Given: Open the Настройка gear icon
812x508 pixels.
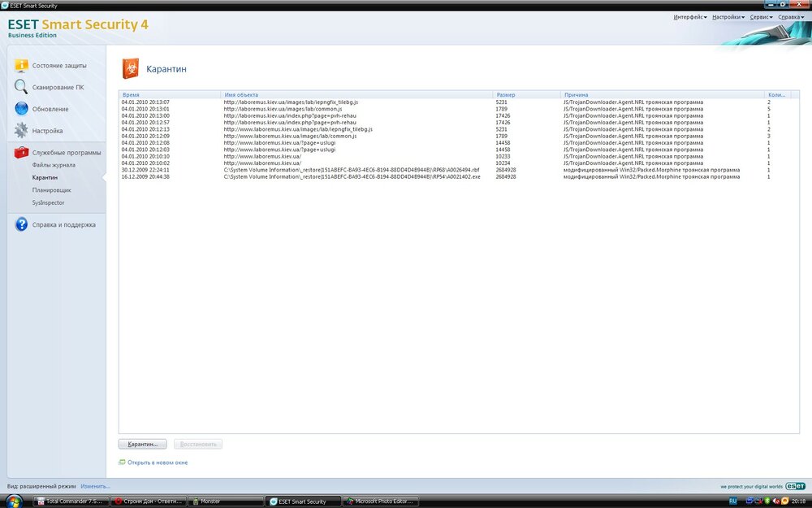Looking at the screenshot, I should (x=21, y=131).
